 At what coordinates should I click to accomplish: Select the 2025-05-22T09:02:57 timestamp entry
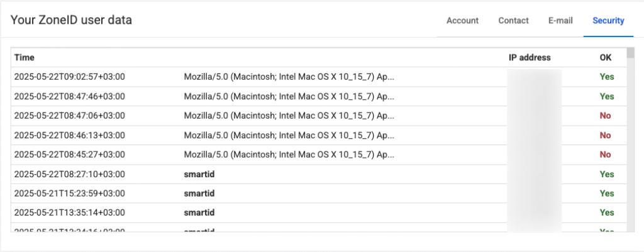point(70,77)
